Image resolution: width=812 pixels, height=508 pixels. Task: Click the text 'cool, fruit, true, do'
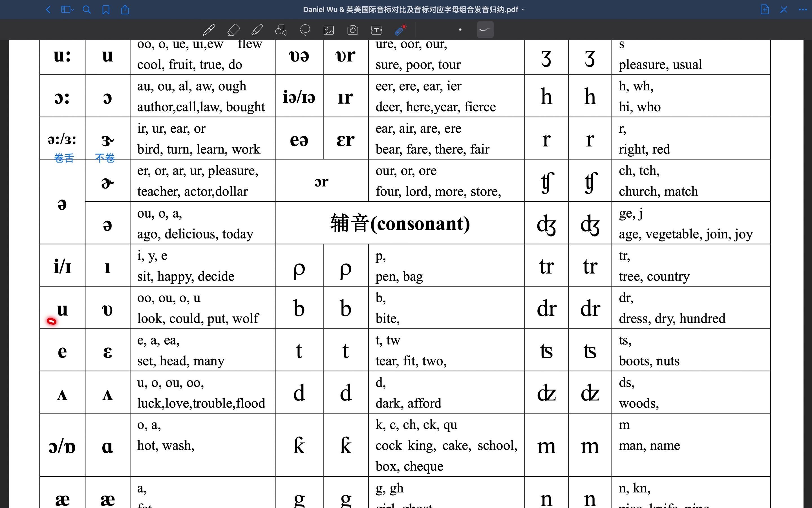(189, 65)
